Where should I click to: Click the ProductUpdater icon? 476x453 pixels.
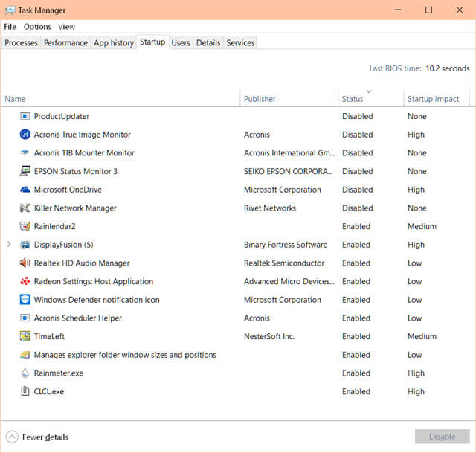pyautogui.click(x=25, y=116)
